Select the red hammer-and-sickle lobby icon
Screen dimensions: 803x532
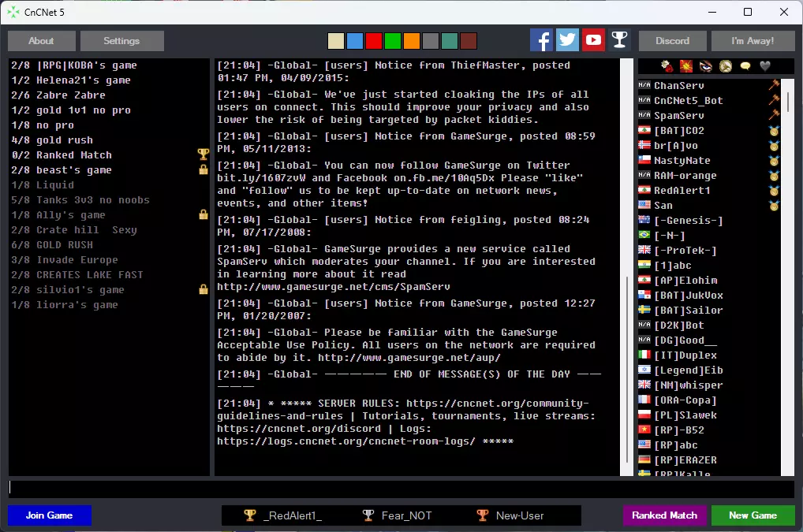tap(686, 66)
